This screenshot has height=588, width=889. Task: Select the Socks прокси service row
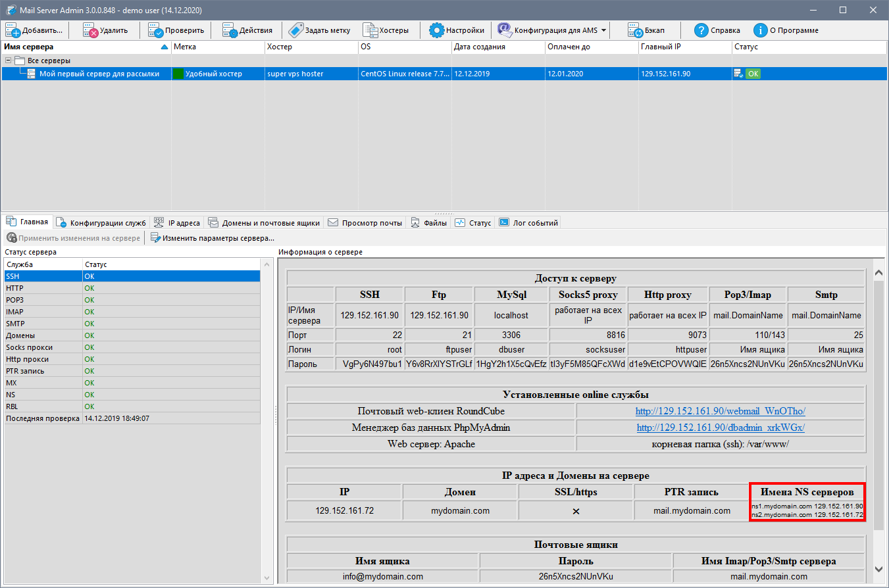click(x=132, y=347)
